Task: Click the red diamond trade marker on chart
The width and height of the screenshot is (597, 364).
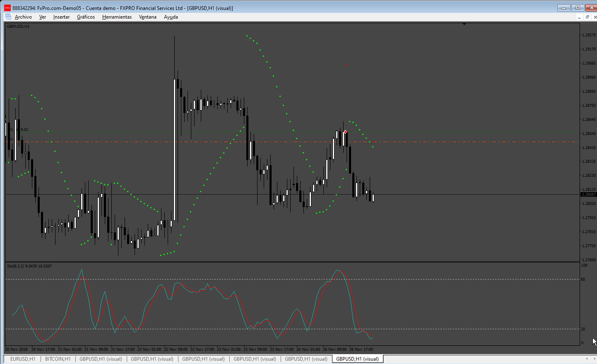Action: pyautogui.click(x=346, y=132)
